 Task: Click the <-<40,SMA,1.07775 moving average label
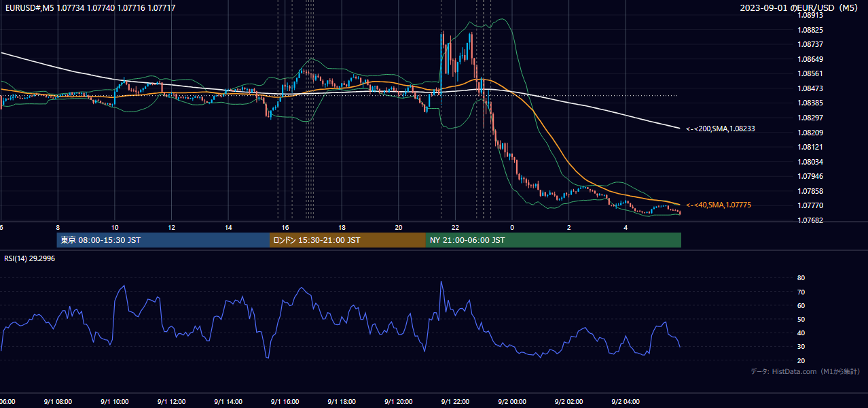[x=718, y=205]
